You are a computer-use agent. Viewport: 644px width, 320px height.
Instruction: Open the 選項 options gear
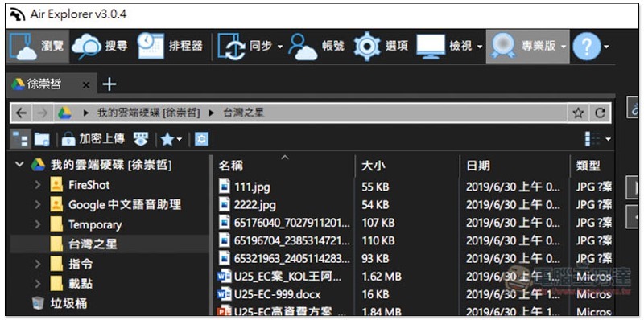[x=381, y=46]
